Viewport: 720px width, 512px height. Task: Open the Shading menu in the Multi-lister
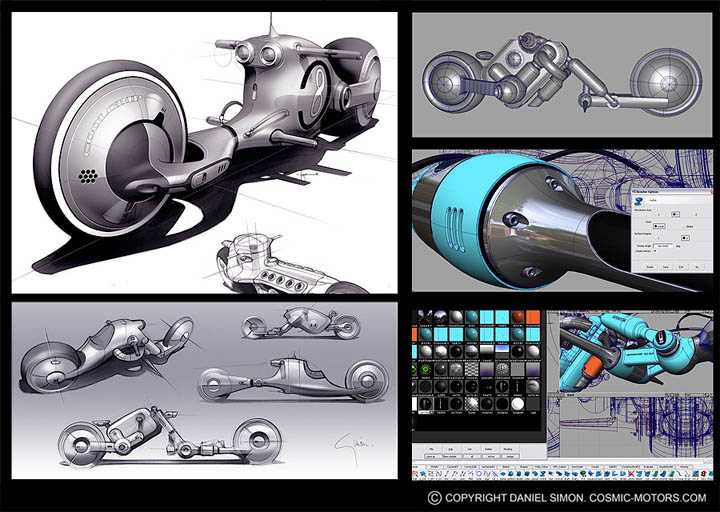tap(508, 449)
